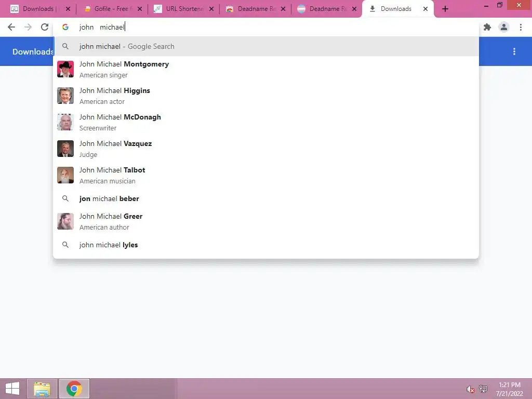Click magnifier icon beside Google Search row
The height and width of the screenshot is (399, 532).
pos(65,46)
